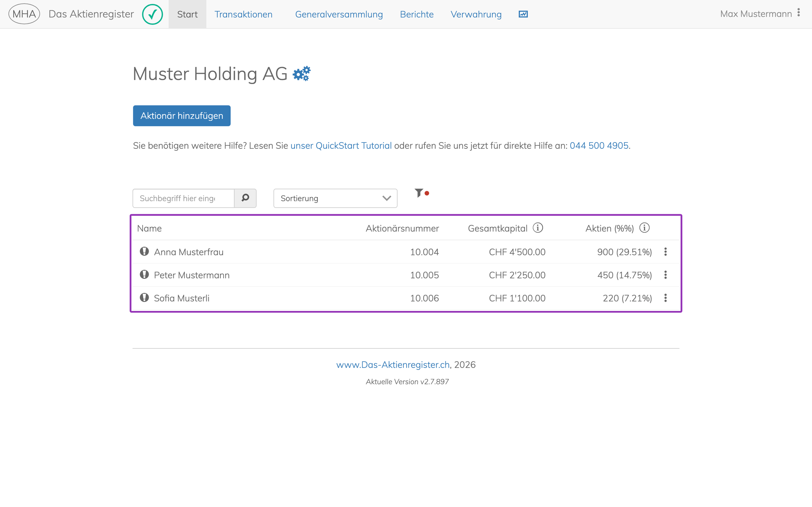Viewport: 812px width, 507px height.
Task: Click the MHA company logo badge
Action: 24,14
